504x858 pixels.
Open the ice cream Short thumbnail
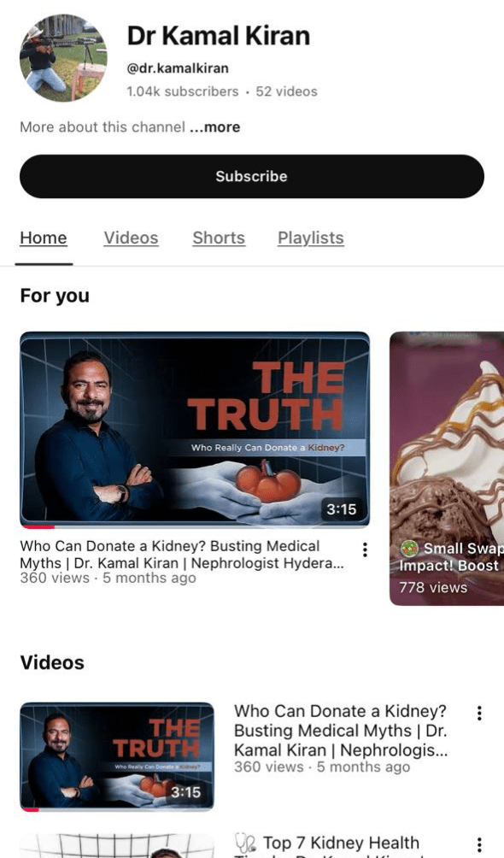pos(447,468)
